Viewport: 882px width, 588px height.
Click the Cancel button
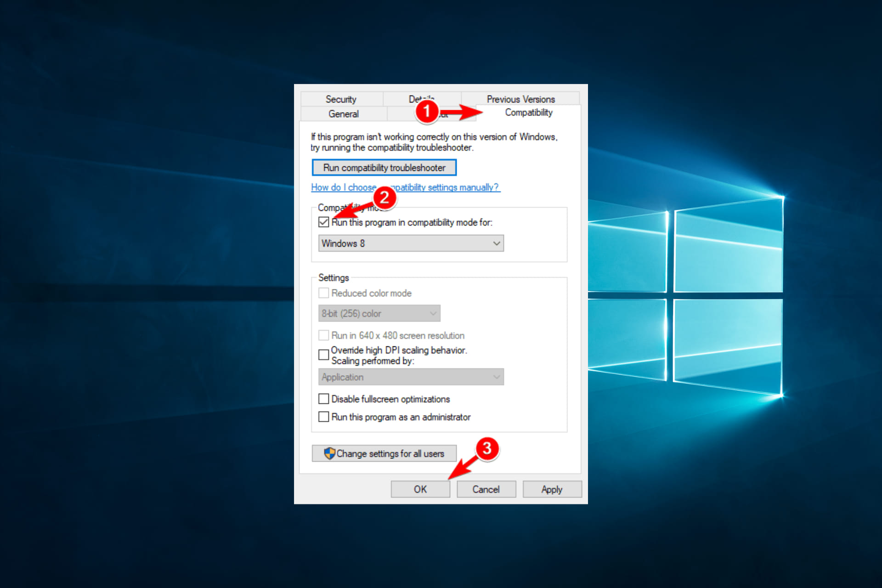pos(486,489)
